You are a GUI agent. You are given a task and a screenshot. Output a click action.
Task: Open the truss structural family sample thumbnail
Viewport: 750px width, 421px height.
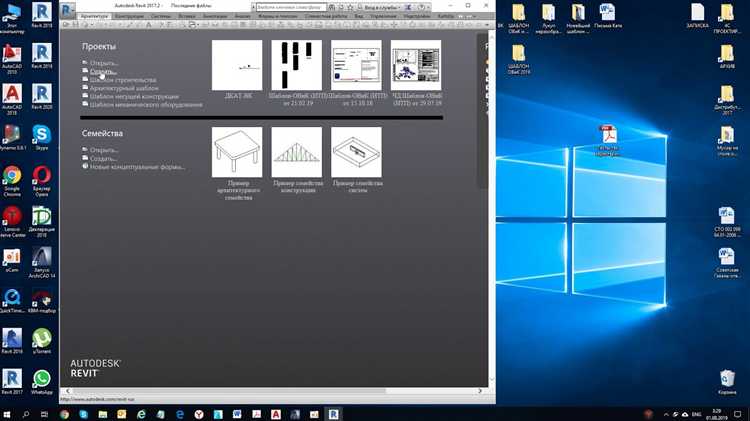[x=297, y=152]
